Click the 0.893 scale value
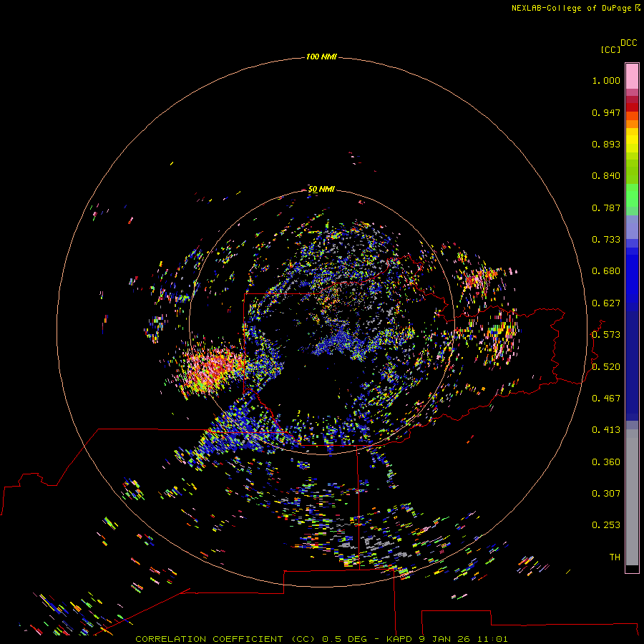Screen dimensions: 644x644 606,144
